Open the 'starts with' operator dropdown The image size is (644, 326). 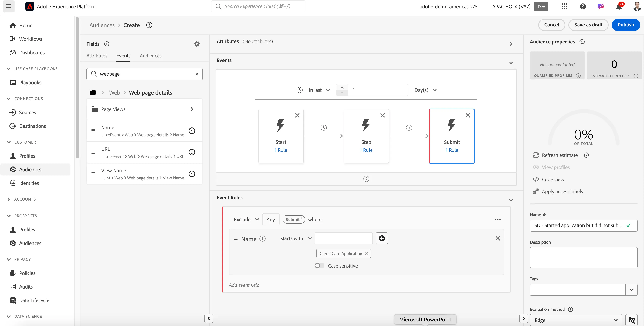pyautogui.click(x=296, y=239)
